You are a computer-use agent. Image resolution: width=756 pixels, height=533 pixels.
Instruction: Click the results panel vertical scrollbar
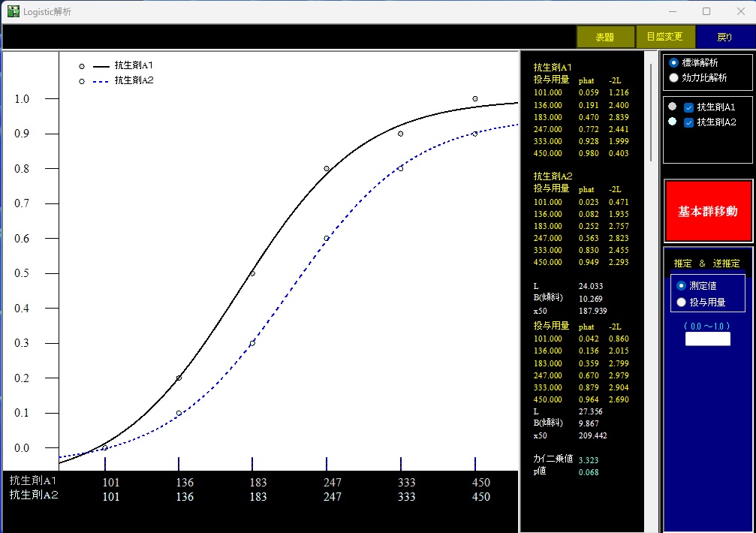click(x=651, y=113)
